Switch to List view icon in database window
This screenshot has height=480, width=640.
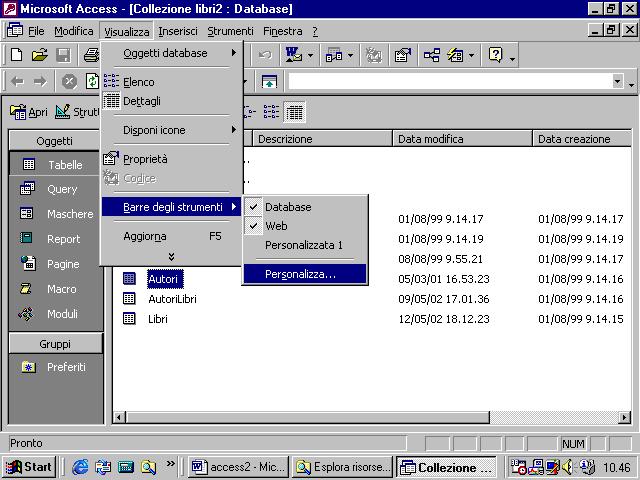click(271, 111)
